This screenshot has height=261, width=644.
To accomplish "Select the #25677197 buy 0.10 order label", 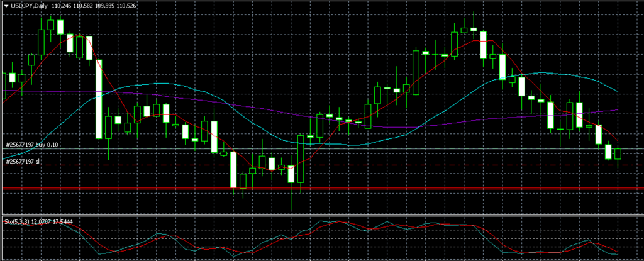I will point(33,145).
